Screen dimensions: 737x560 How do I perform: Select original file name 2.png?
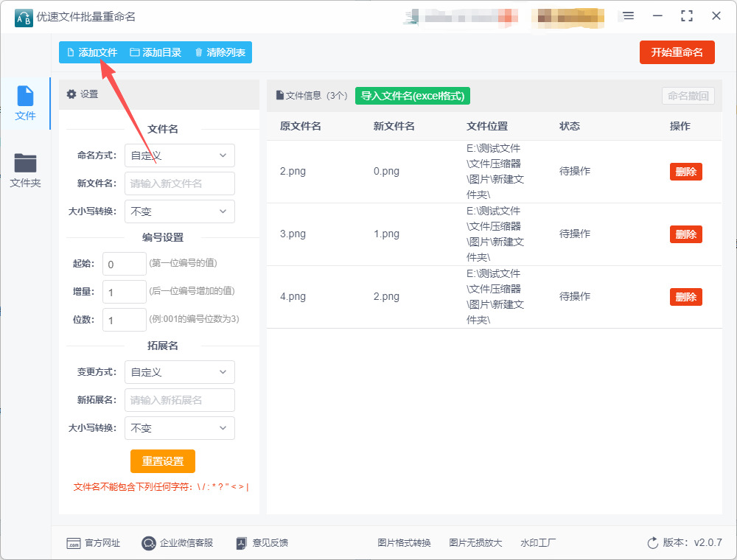293,171
